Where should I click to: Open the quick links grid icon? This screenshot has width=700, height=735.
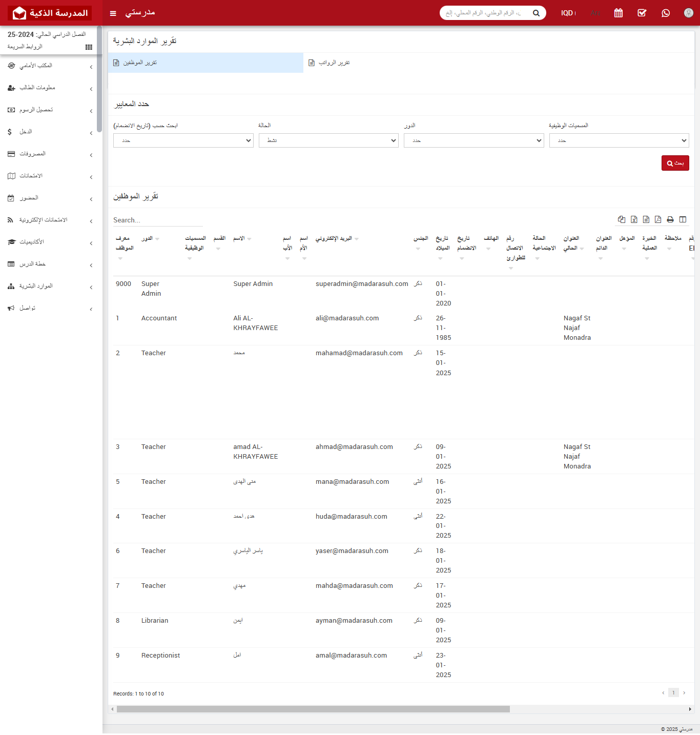[89, 47]
